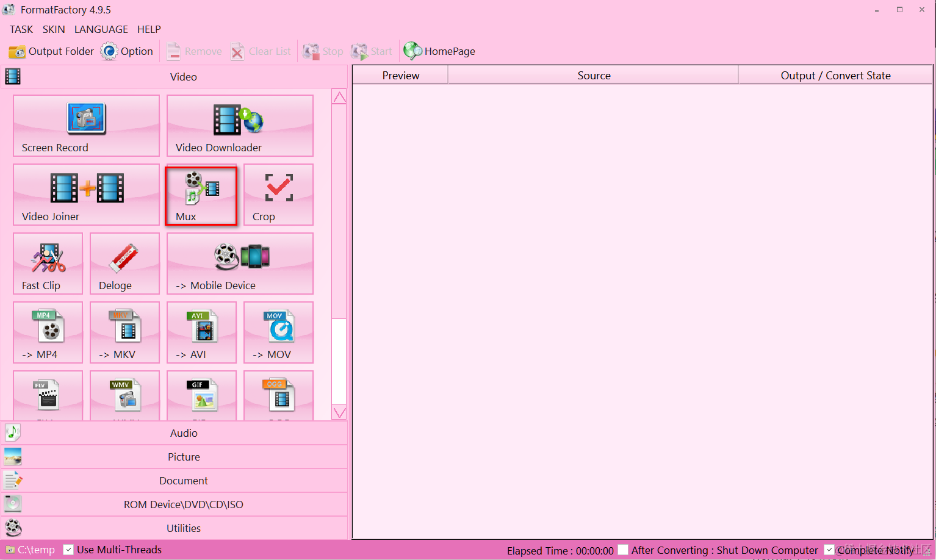This screenshot has width=936, height=560.
Task: Open the Delogo tool
Action: pyautogui.click(x=124, y=264)
